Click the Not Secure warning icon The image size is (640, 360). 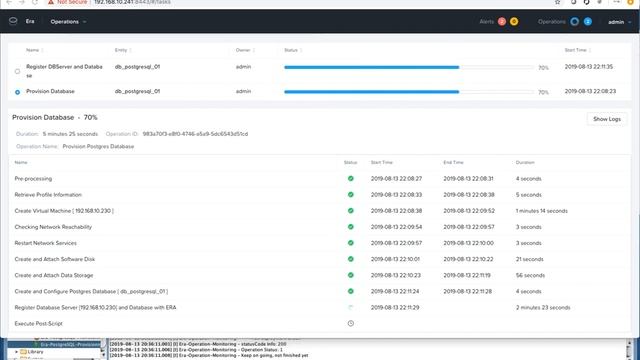pyautogui.click(x=51, y=2)
